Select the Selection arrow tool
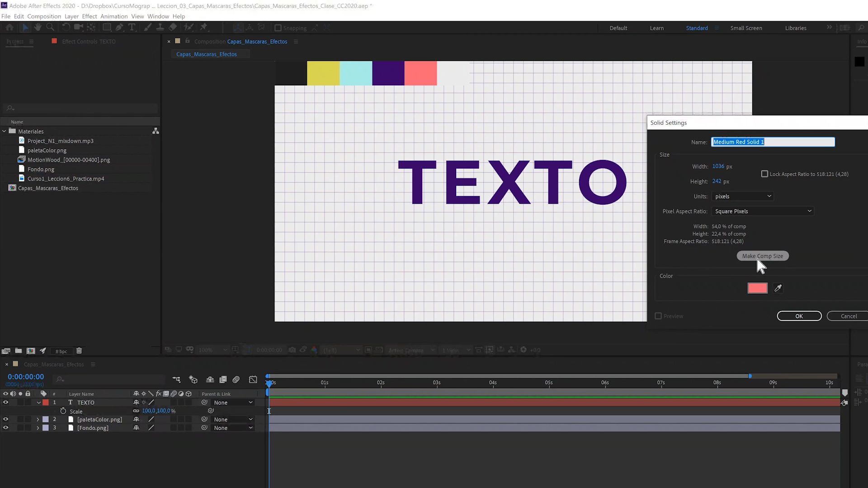The width and height of the screenshot is (868, 488). (x=25, y=28)
